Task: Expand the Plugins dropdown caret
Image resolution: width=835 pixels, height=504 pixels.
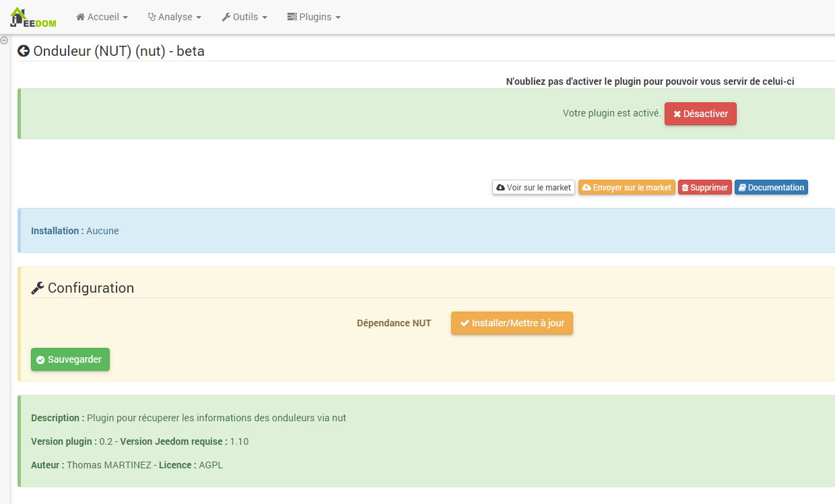Action: tap(338, 17)
